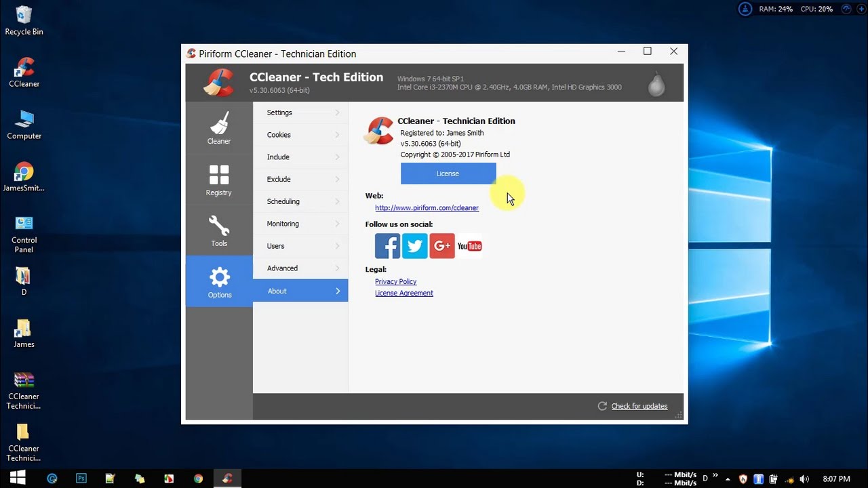Open the Include options page
Screen dimensions: 868x488
pyautogui.click(x=300, y=157)
